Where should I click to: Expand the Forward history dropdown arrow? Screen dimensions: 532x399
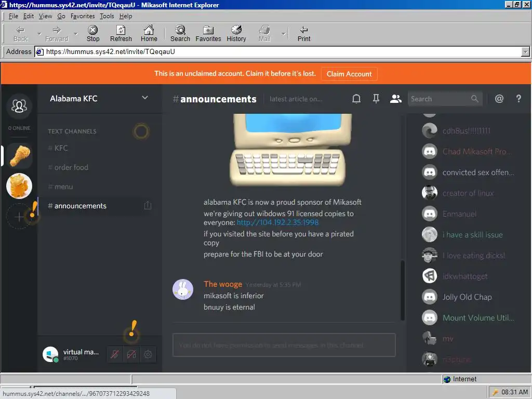coord(76,34)
